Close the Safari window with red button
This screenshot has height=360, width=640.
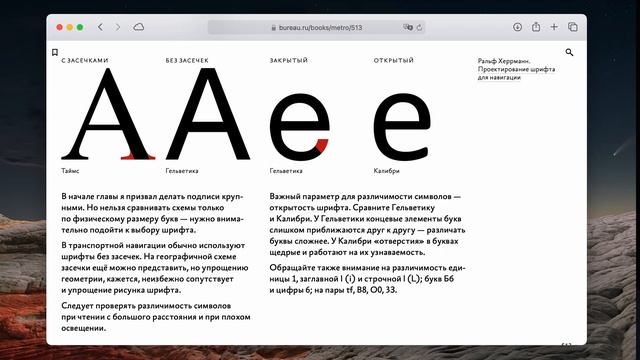(60, 27)
